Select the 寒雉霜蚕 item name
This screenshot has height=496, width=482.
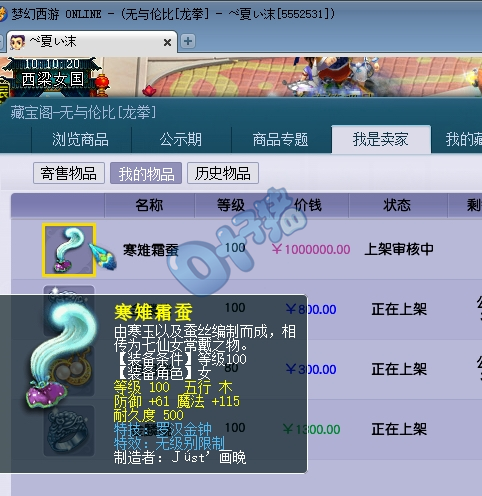pyautogui.click(x=151, y=250)
